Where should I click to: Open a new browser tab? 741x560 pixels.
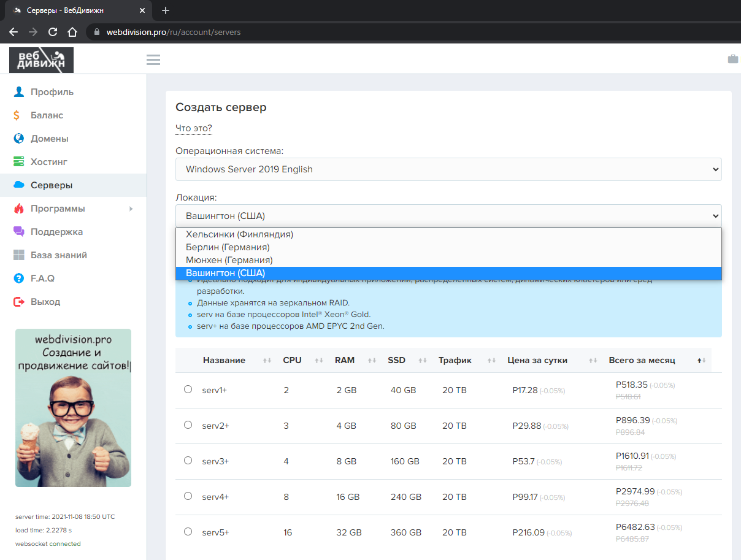click(x=165, y=10)
